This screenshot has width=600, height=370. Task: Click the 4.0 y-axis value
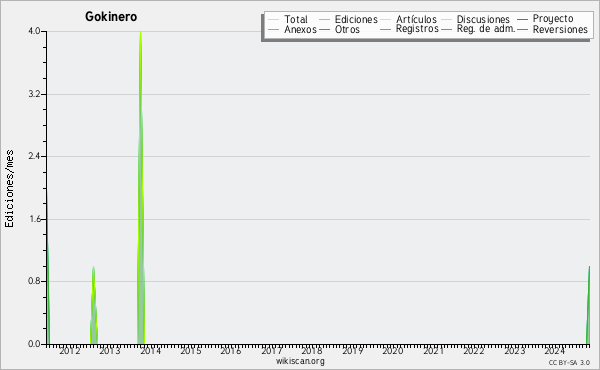click(x=34, y=31)
